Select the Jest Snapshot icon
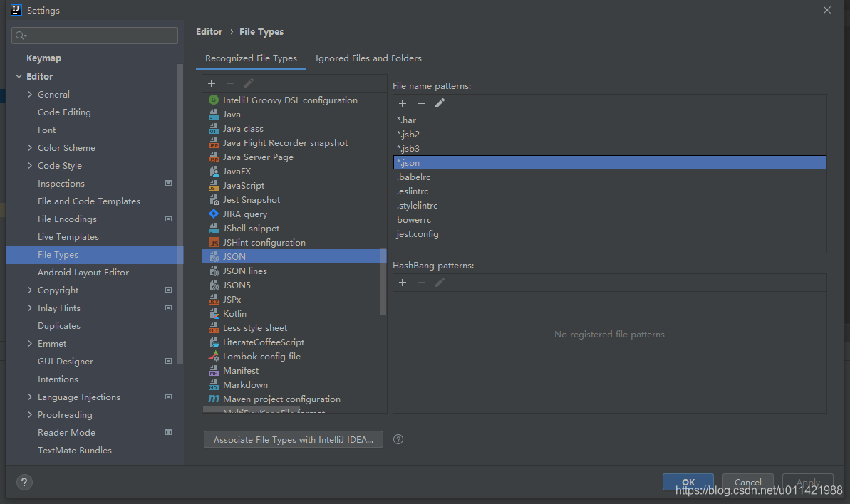This screenshot has width=850, height=504. (214, 200)
